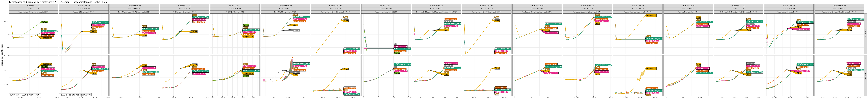Click the 'P.value: 2.92e-01' strip
Screen dimensions: 868x102
click(285, 9)
